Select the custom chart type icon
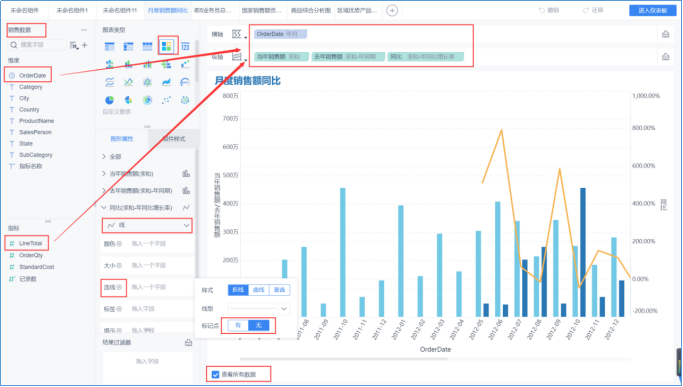This screenshot has height=387, width=683. (x=166, y=46)
